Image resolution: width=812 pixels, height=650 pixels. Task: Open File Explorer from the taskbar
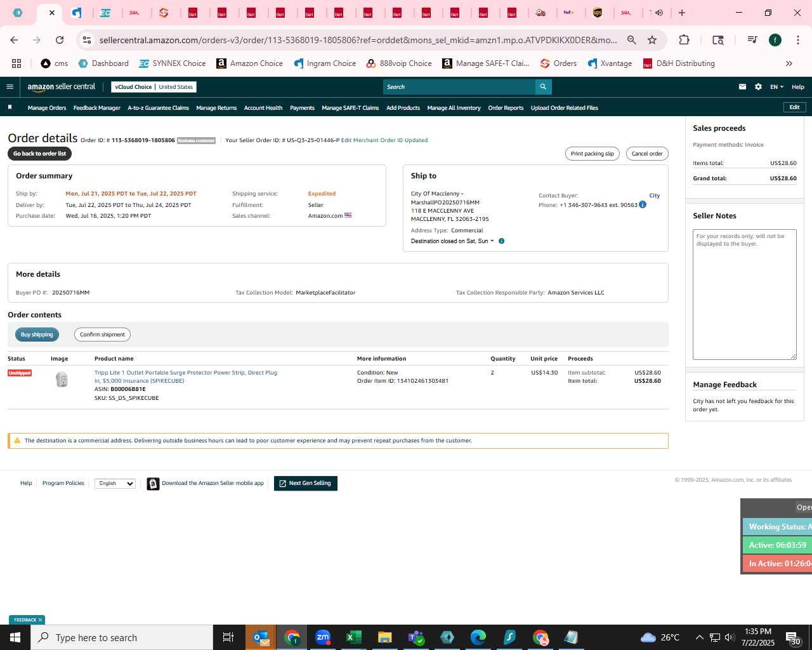385,637
